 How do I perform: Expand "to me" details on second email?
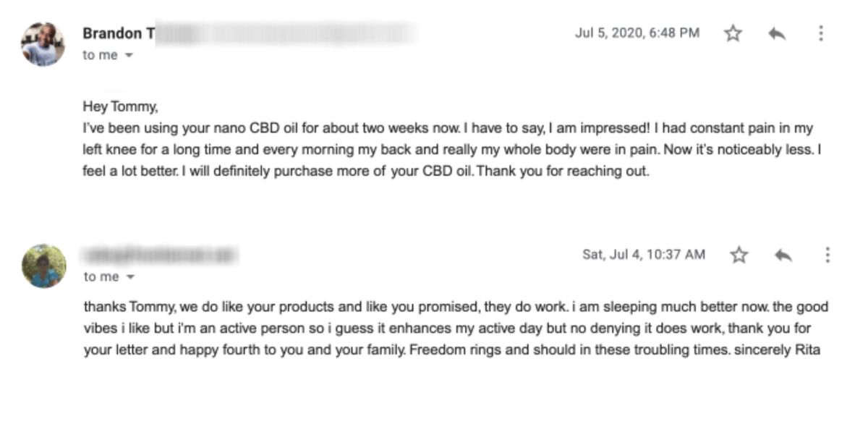click(109, 277)
